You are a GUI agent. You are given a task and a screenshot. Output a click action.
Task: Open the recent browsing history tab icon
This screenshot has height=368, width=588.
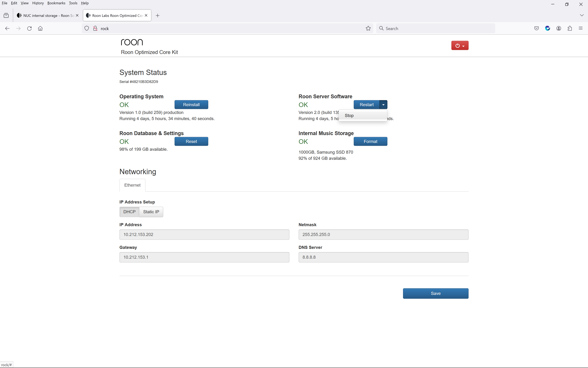point(6,16)
